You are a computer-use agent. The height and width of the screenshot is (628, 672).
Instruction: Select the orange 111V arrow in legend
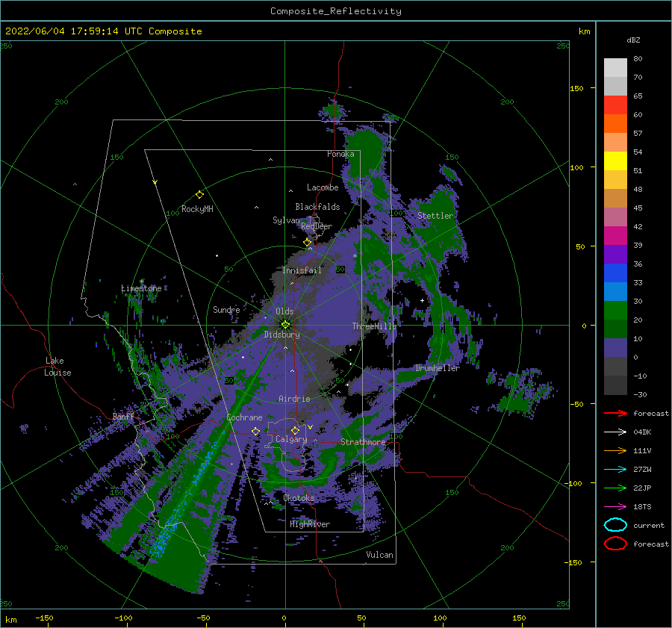coord(615,450)
